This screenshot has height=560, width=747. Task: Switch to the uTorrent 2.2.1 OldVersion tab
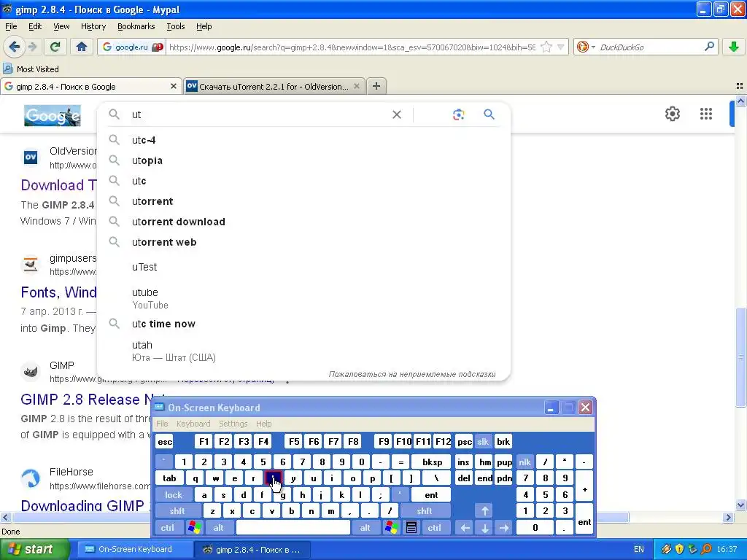(x=274, y=87)
